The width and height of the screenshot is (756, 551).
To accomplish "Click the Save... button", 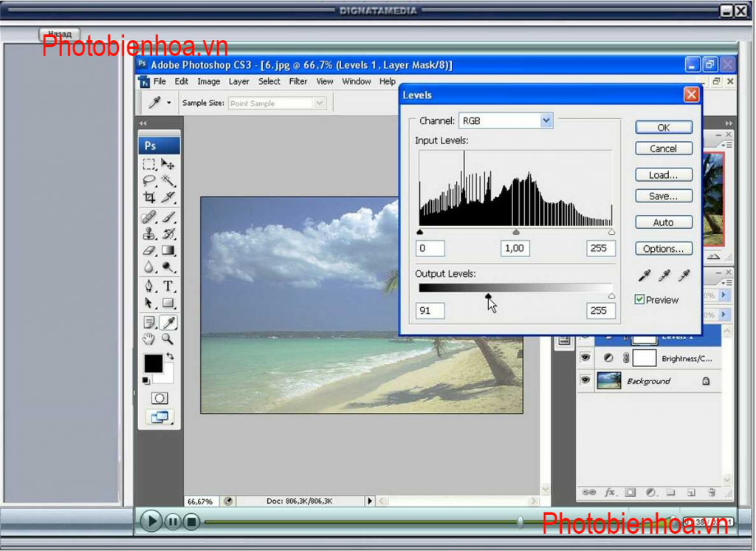I will point(664,196).
